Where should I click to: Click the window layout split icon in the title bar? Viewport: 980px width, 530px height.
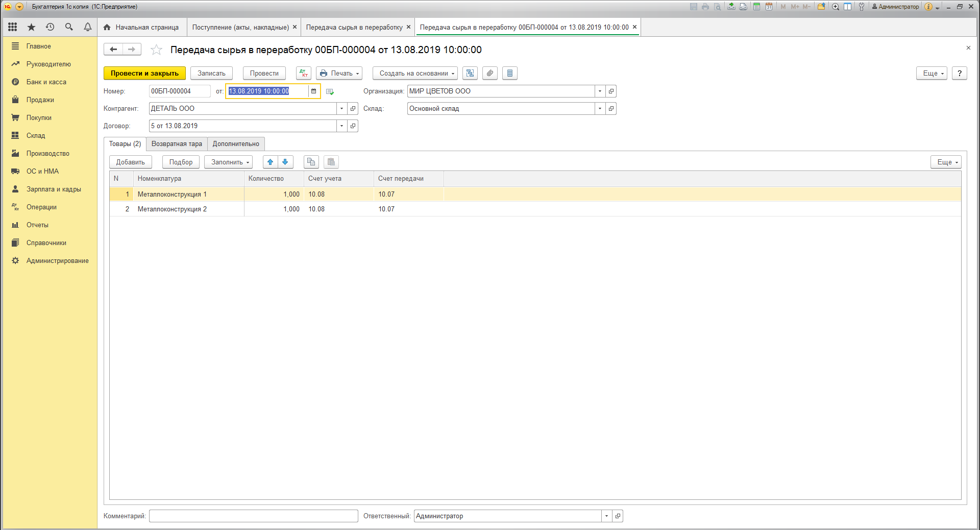[848, 7]
